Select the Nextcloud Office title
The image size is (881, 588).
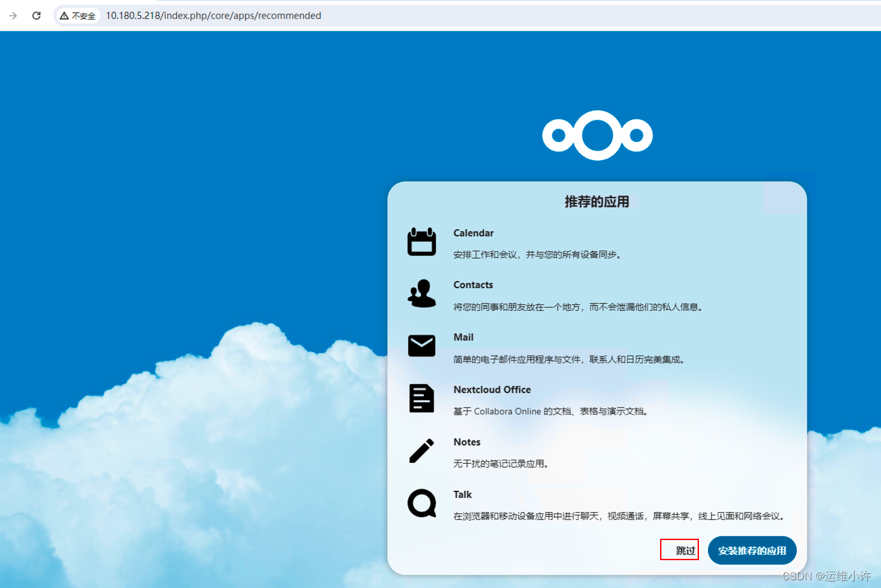(x=492, y=390)
